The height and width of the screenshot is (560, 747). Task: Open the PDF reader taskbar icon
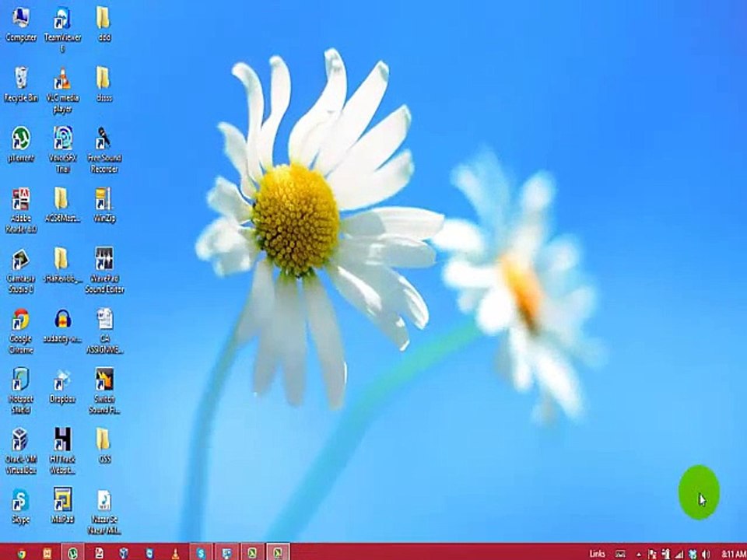point(99,553)
